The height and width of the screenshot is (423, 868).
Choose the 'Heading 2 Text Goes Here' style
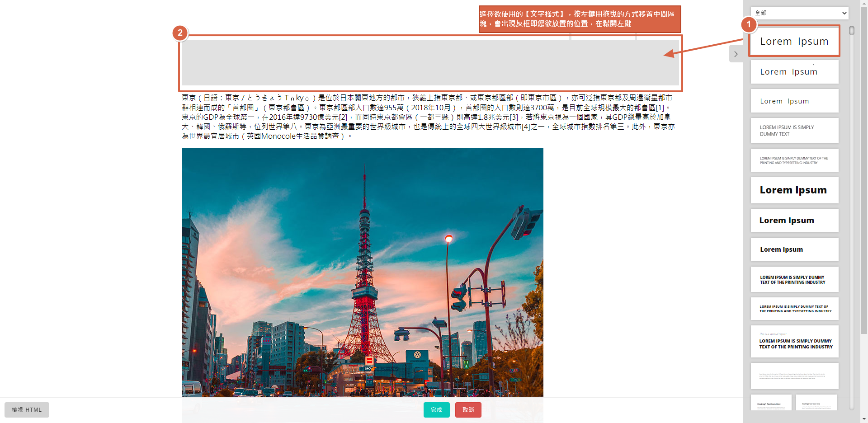tap(816, 403)
